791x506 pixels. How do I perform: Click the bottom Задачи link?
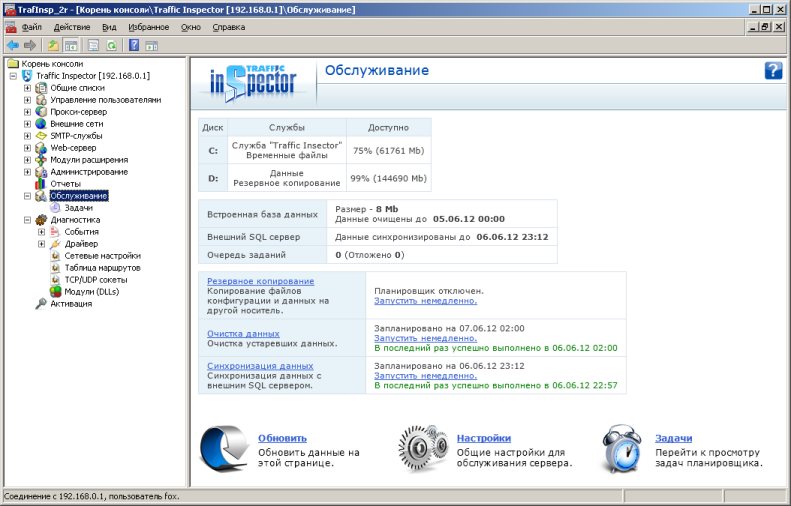[673, 438]
